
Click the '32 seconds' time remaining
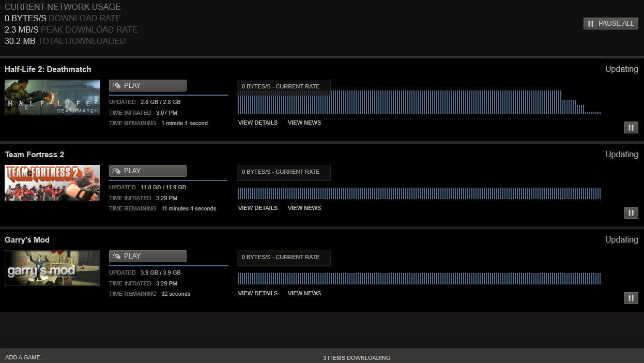click(176, 294)
